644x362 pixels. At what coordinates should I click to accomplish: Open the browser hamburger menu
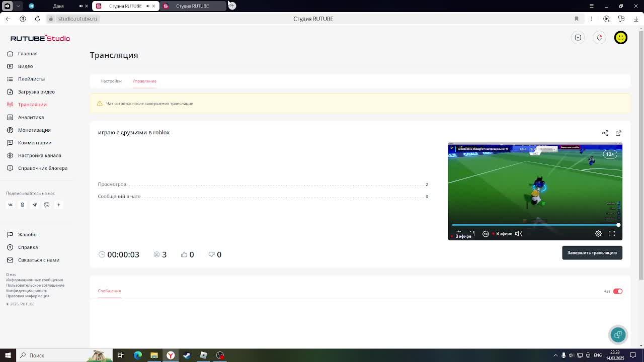click(x=592, y=6)
